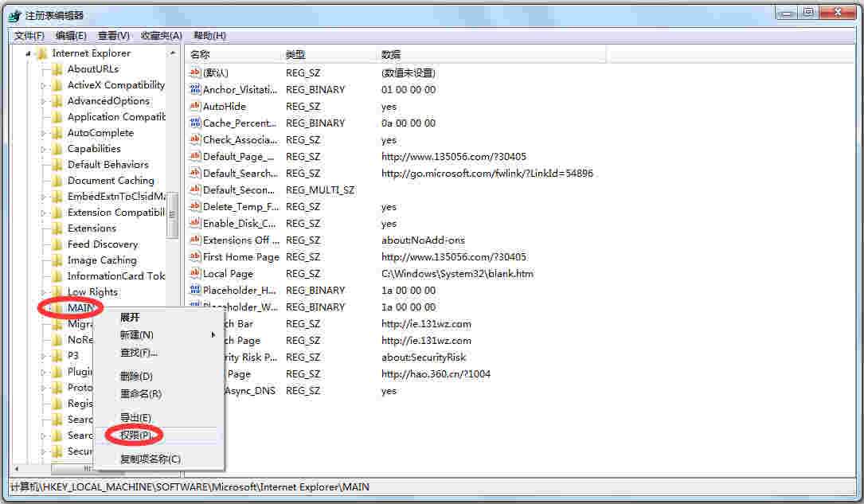Expand the Capabilities tree node
This screenshot has height=504, width=864.
tap(43, 149)
